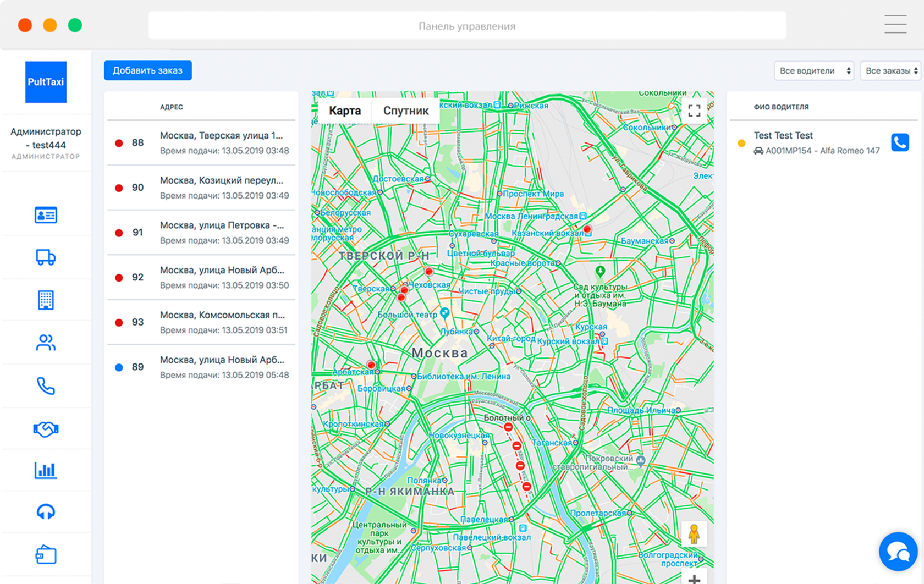This screenshot has height=584, width=924.
Task: Call driver Test Test Test via phone button
Action: coord(900,142)
